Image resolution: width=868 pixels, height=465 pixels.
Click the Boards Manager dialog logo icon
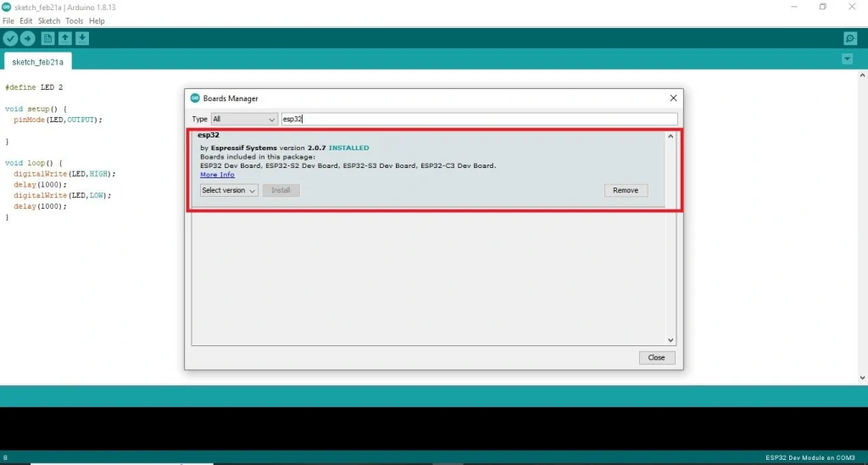(195, 98)
